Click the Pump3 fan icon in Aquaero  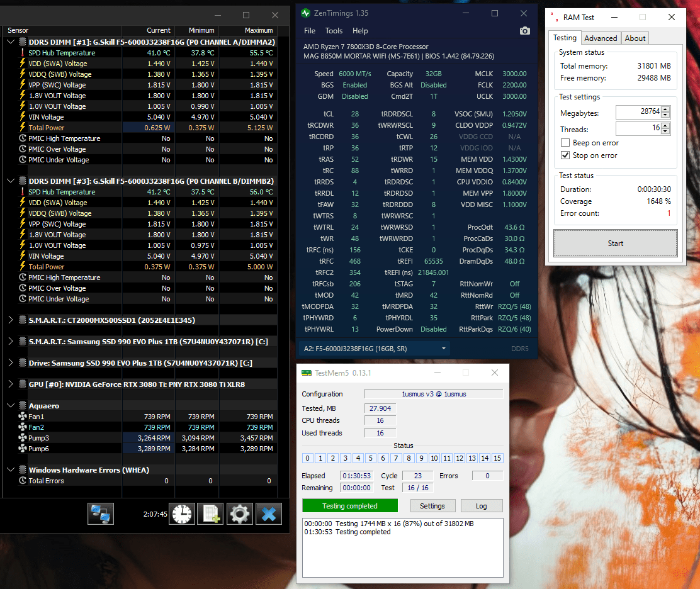tap(22, 438)
